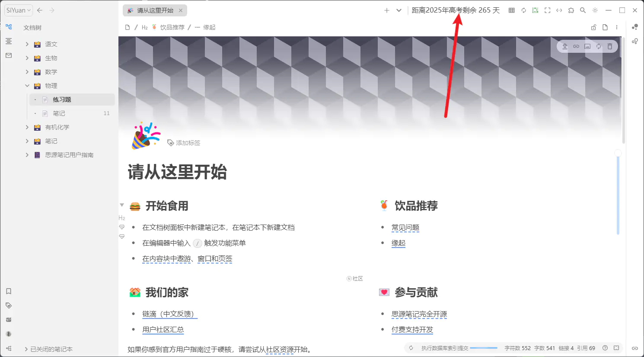Open the global graph icon in right dock
This screenshot has width=644, height=357.
coord(635,41)
